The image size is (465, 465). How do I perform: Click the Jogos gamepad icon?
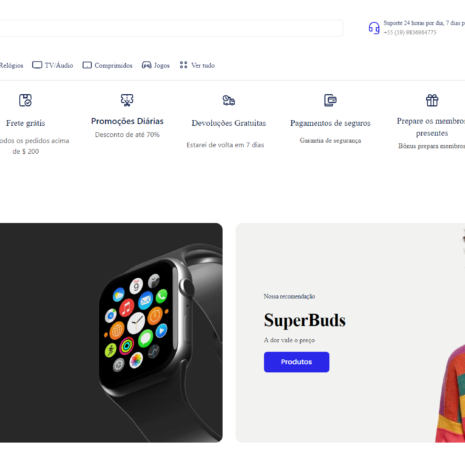pyautogui.click(x=147, y=65)
